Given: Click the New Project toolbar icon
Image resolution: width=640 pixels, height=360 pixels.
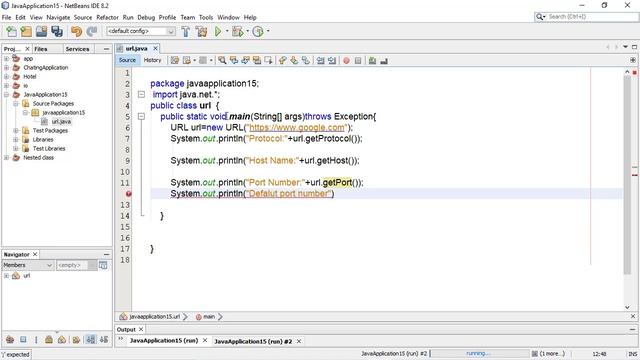Looking at the screenshot, I should click(26, 31).
